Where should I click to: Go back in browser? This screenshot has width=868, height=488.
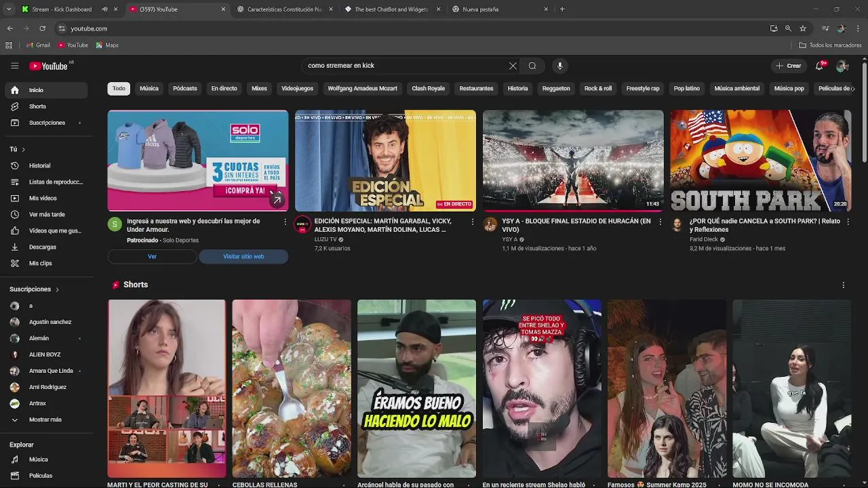pyautogui.click(x=9, y=28)
